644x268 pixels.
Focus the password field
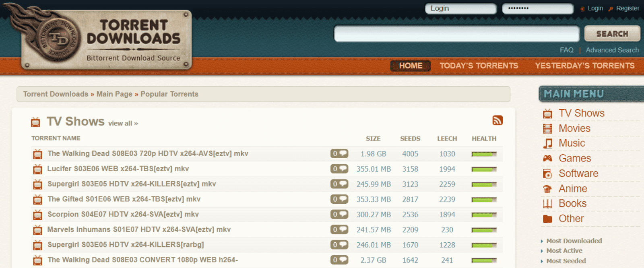(538, 8)
